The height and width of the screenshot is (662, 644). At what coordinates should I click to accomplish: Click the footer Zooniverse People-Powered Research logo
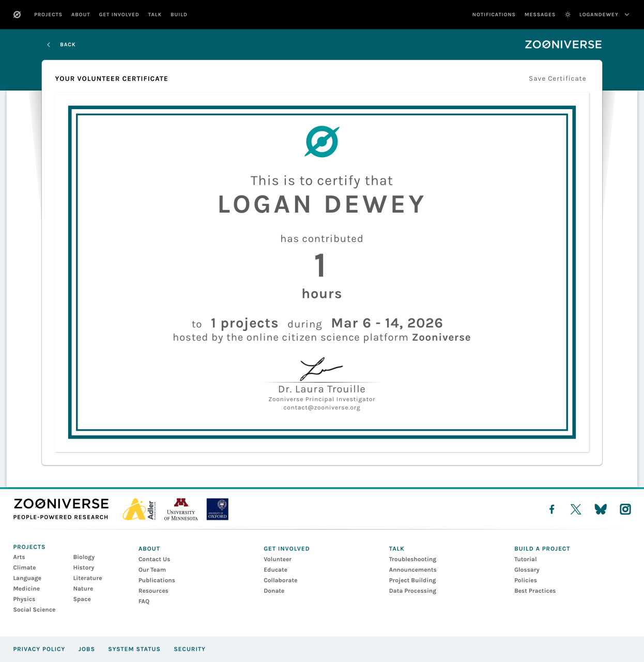tap(61, 509)
